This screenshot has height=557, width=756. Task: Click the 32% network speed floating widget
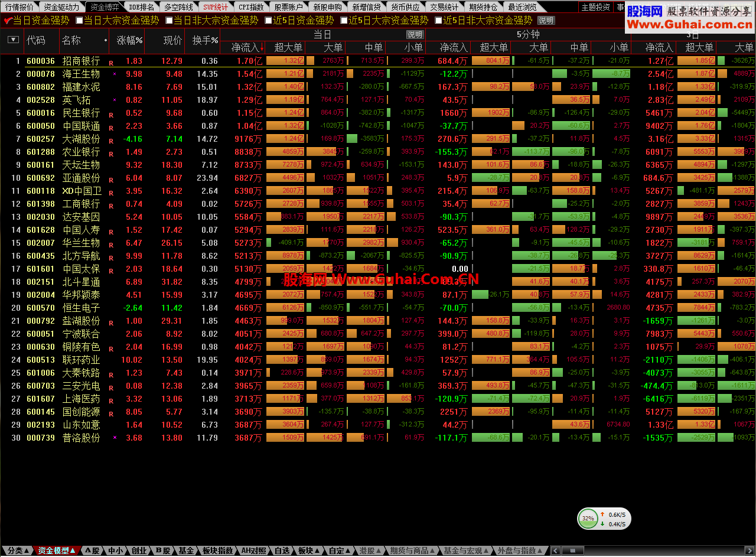603,519
